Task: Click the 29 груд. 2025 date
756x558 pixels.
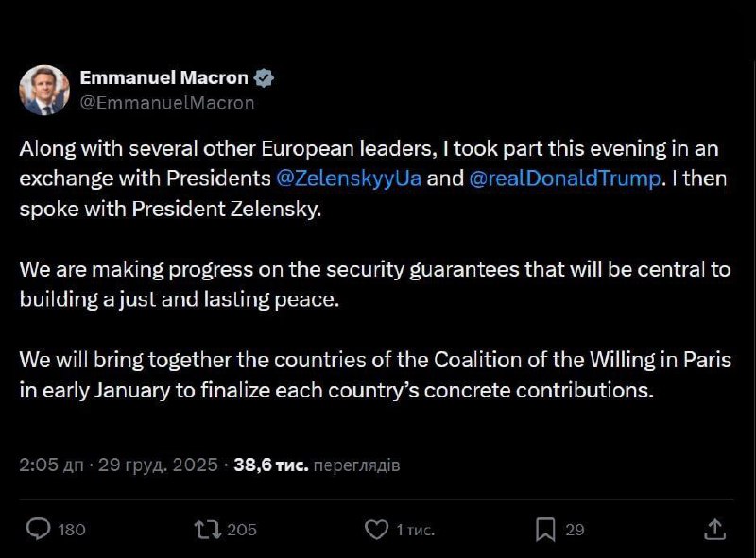Action: tap(156, 465)
